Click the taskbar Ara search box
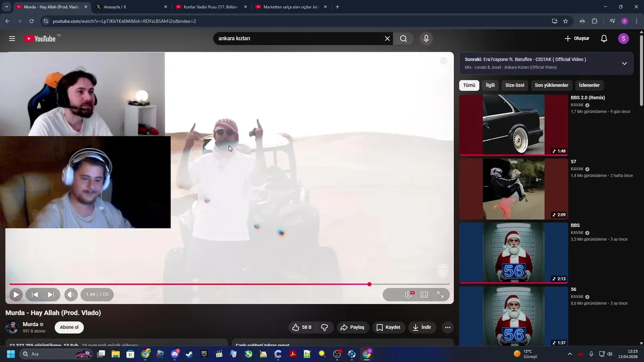The height and width of the screenshot is (362, 644). tap(57, 354)
